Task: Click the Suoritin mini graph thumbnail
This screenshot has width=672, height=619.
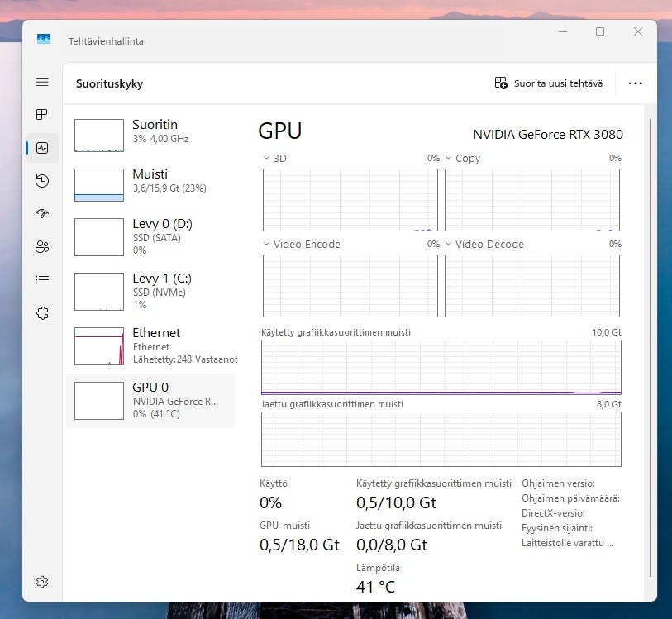Action: pos(99,136)
